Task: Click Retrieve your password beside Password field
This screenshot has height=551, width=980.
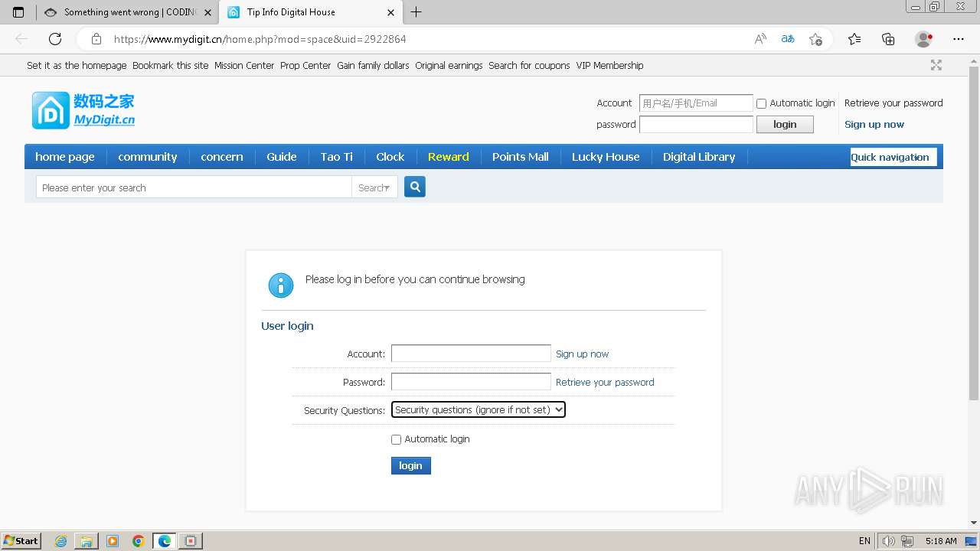Action: 605,382
